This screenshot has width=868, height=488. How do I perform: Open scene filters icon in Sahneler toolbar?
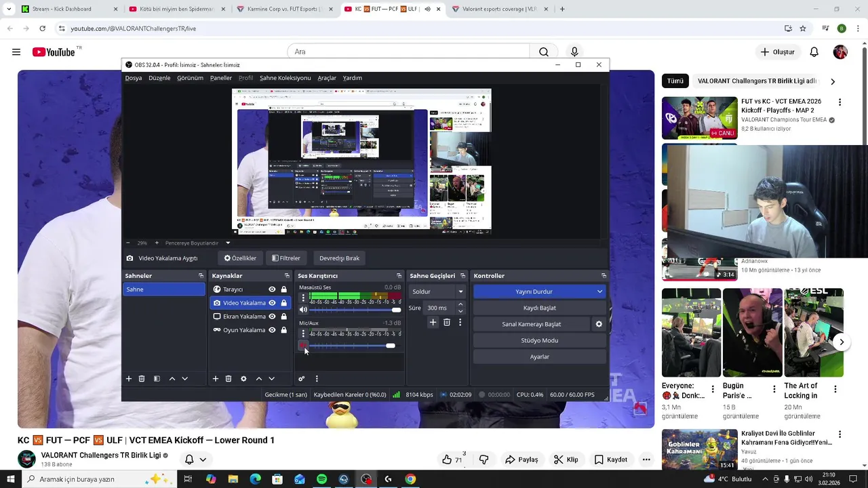(x=157, y=379)
